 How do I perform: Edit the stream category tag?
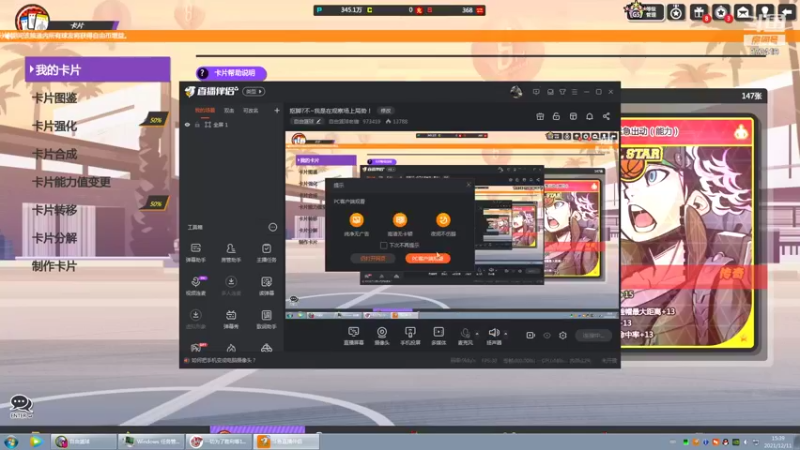pyautogui.click(x=307, y=121)
